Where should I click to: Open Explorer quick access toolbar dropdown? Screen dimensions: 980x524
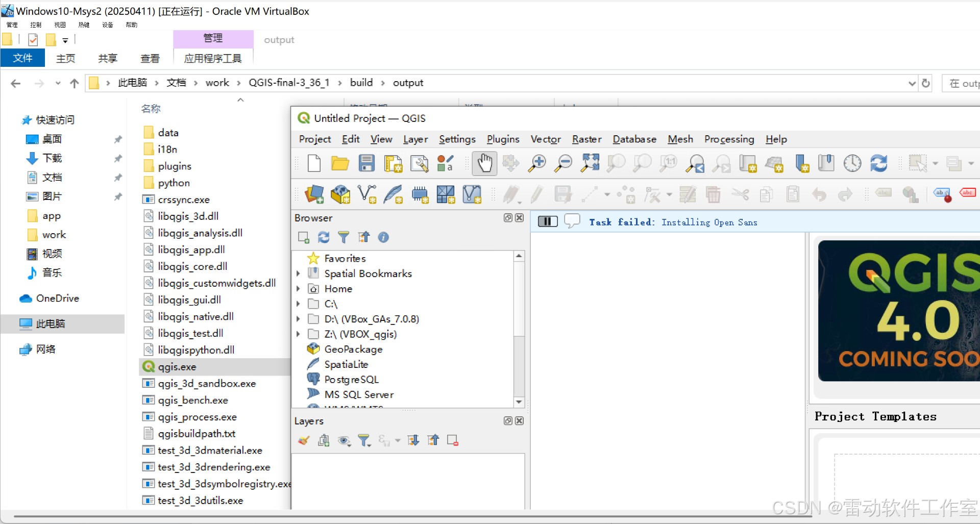65,40
